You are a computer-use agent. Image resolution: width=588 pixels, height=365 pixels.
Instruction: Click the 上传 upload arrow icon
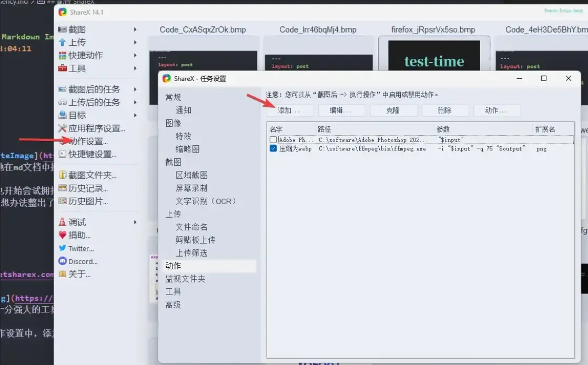63,43
